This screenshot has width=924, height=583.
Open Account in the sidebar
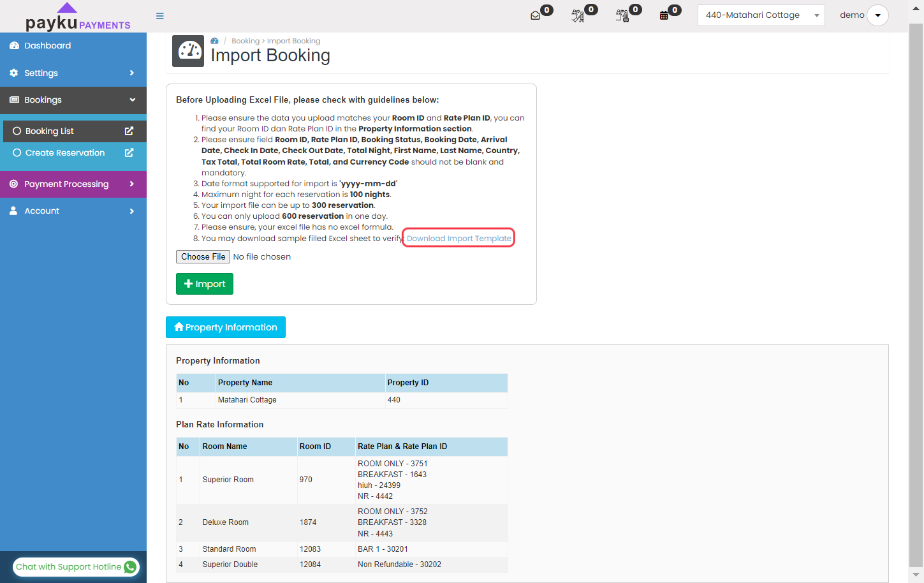pyautogui.click(x=73, y=211)
